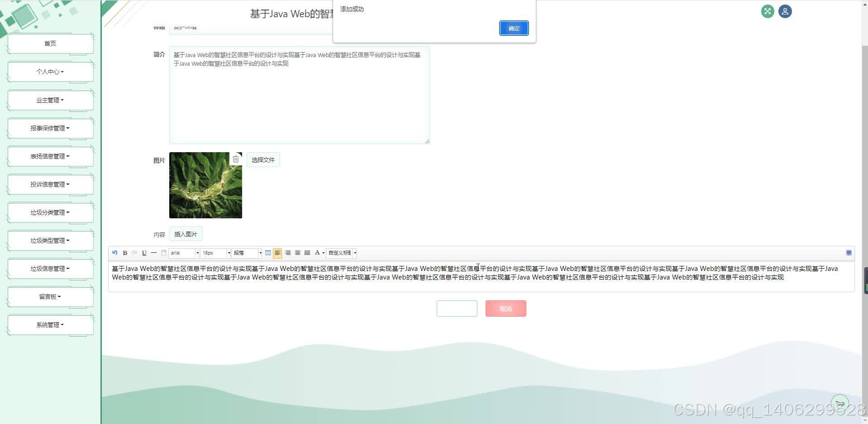Toggle center text alignment
Viewport: 868px width, 424px height.
coord(287,253)
